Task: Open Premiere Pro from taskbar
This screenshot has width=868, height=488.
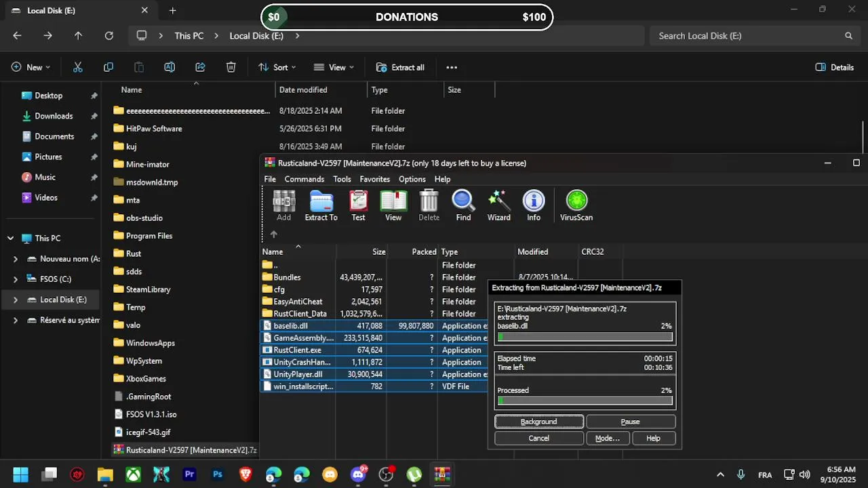Action: tap(189, 474)
